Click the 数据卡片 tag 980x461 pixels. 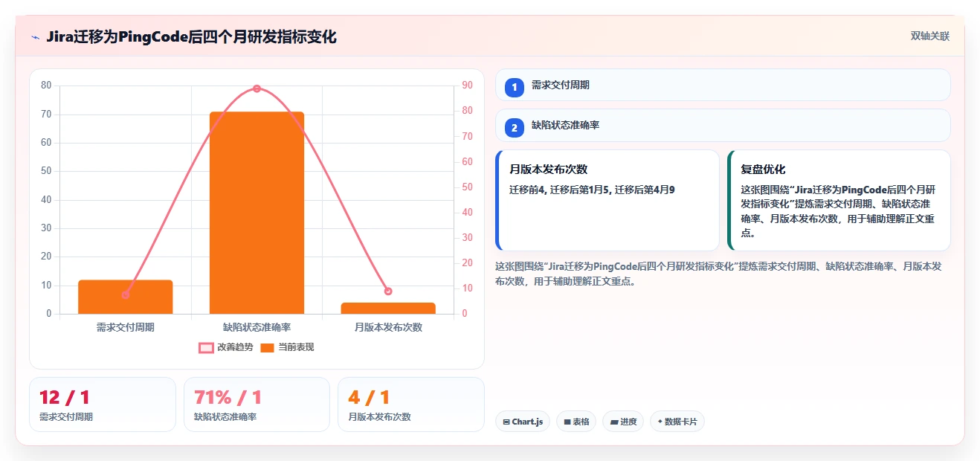[x=677, y=422]
